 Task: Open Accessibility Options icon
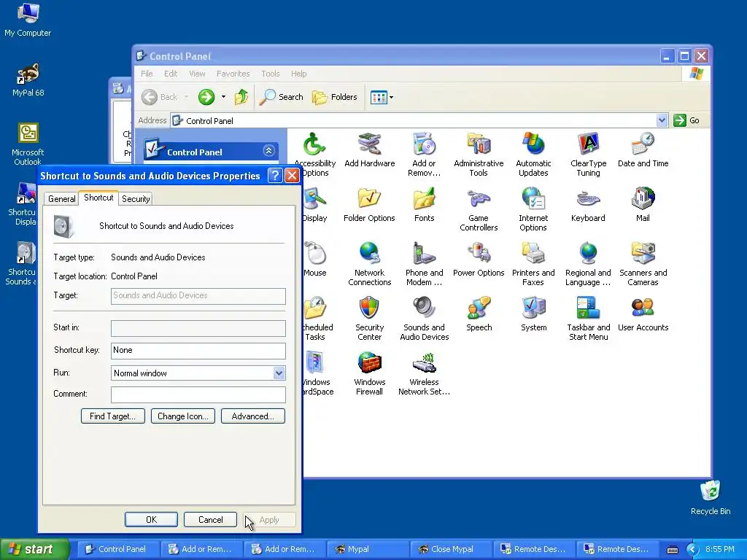tap(315, 155)
